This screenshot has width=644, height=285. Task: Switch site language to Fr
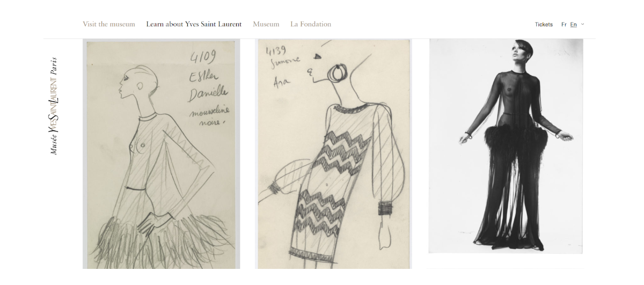coord(564,25)
